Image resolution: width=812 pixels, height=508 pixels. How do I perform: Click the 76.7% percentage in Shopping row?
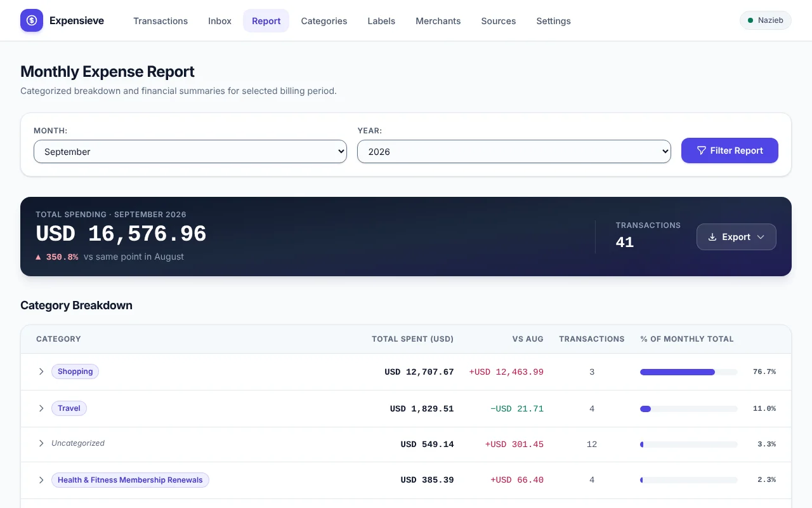764,372
